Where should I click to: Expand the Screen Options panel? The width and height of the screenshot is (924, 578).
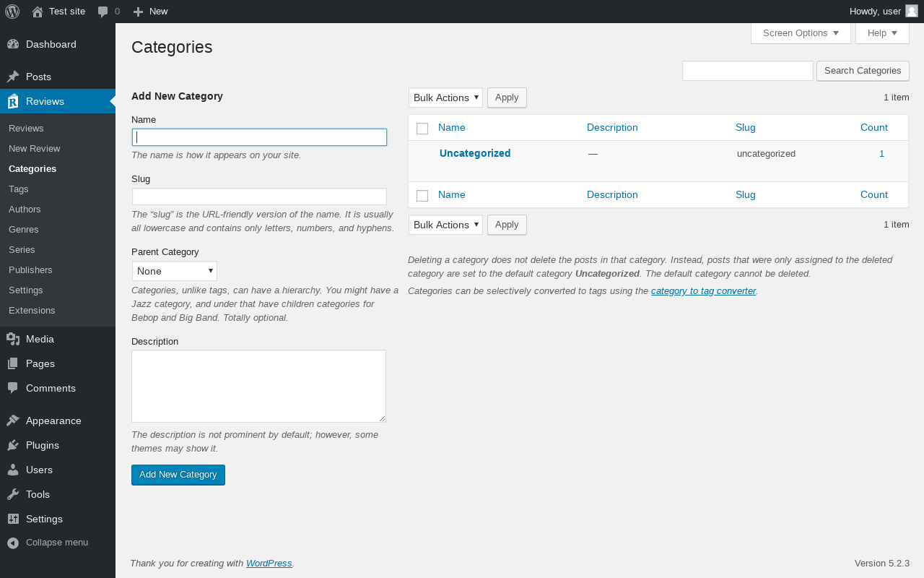(x=801, y=33)
